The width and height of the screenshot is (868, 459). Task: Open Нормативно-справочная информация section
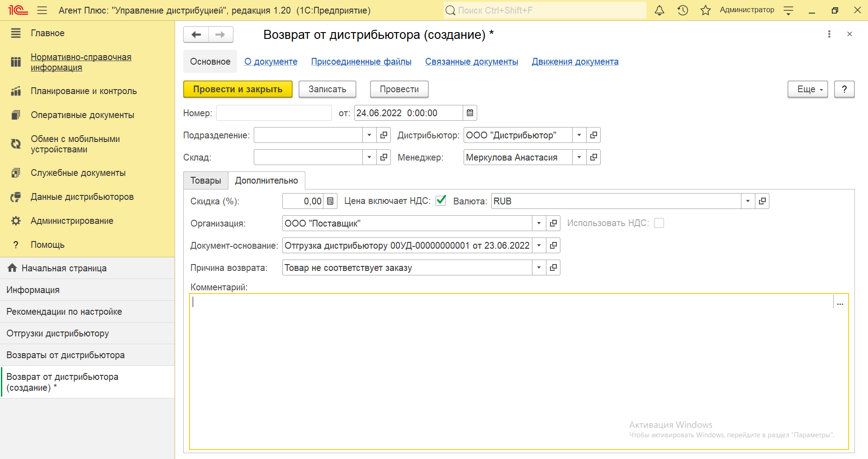pyautogui.click(x=81, y=62)
